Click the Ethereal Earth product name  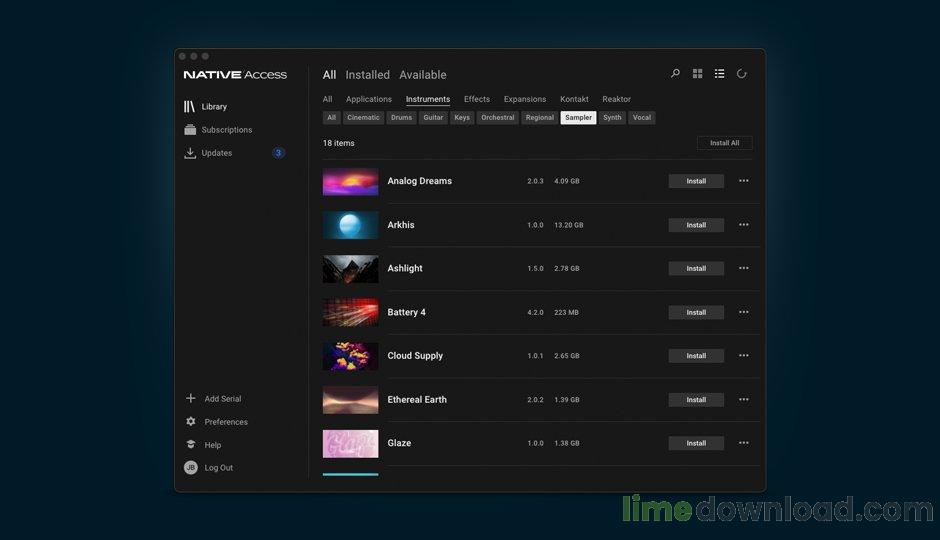pyautogui.click(x=417, y=400)
